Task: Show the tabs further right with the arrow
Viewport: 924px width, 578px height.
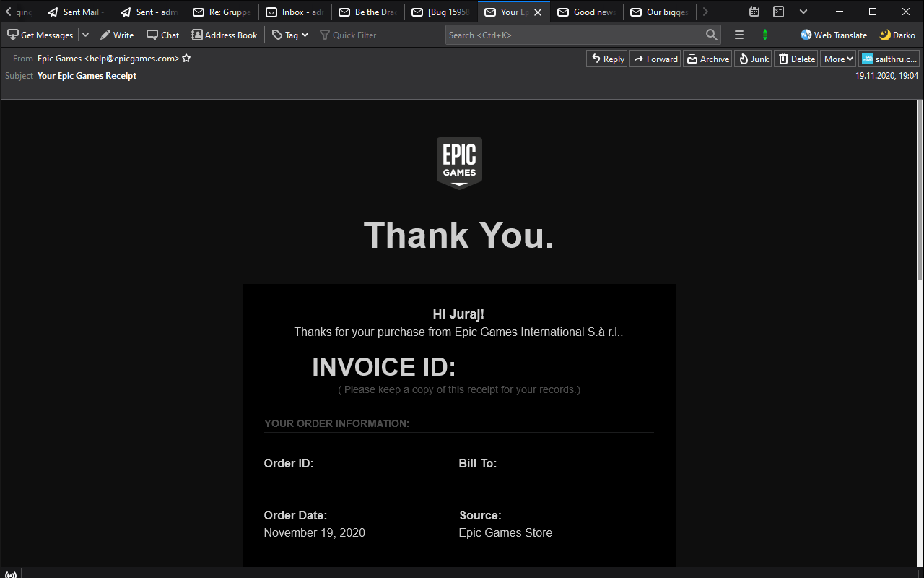Action: pos(705,12)
